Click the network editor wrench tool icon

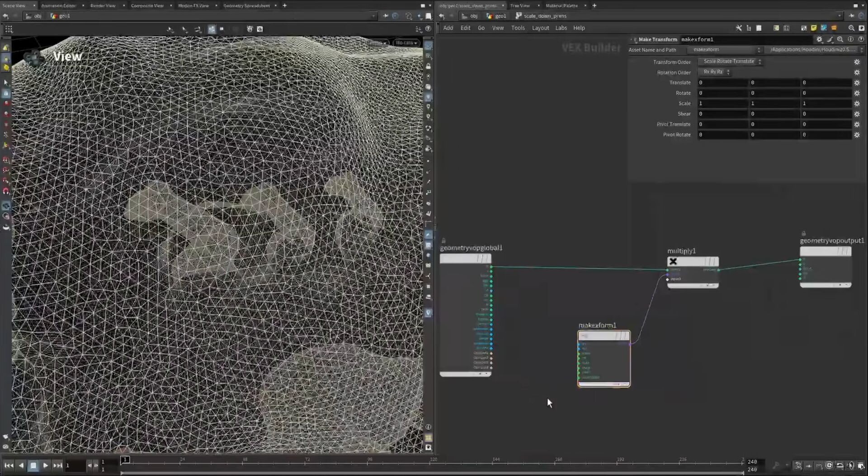(739, 28)
